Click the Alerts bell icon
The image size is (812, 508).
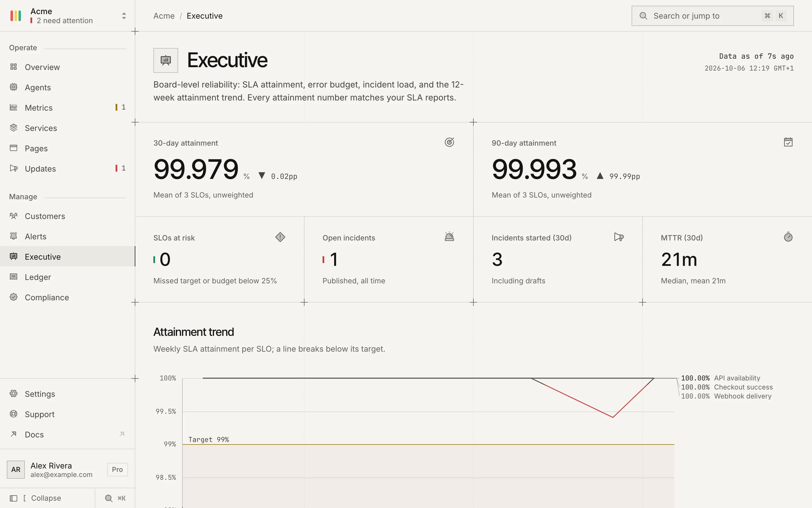click(x=14, y=236)
